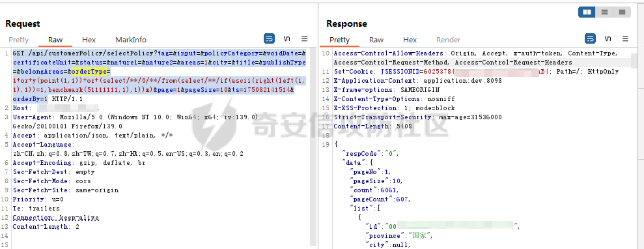Viewport: 644px width, 249px height.
Task: Select top-bottom split layout view button
Action: tap(604, 12)
